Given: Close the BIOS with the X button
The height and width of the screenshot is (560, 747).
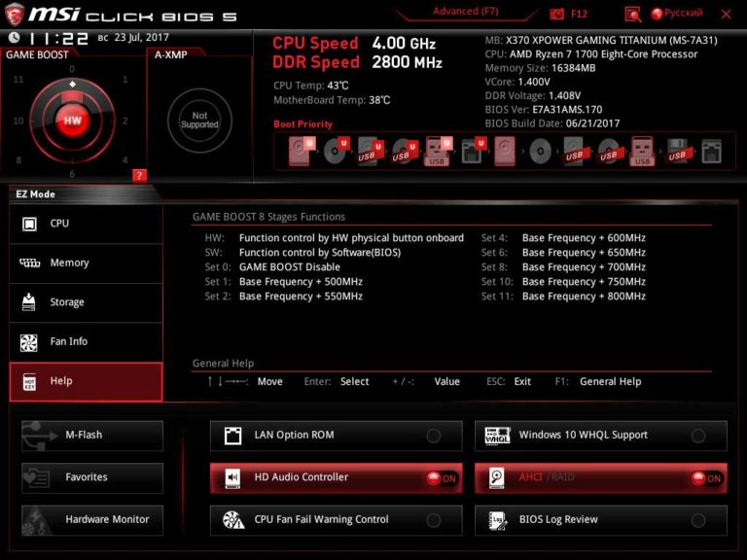Looking at the screenshot, I should click(x=726, y=15).
